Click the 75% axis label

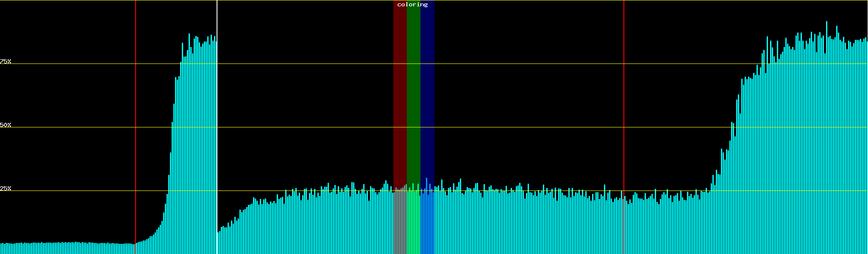click(6, 61)
